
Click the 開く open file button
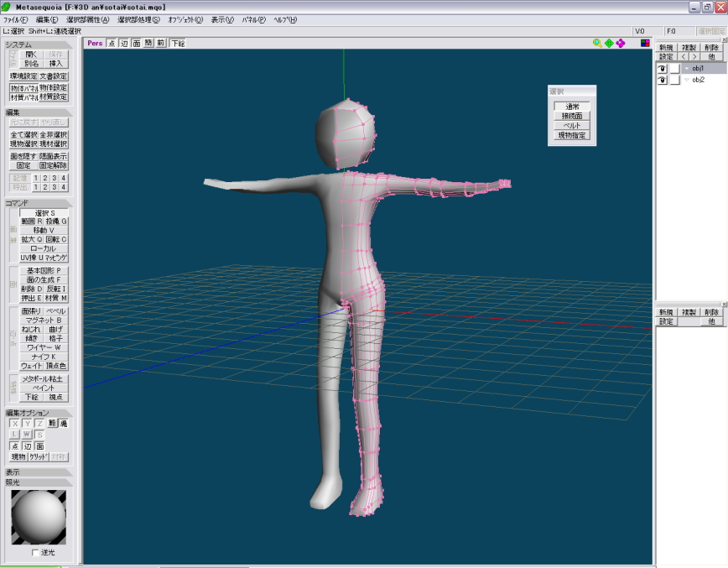pyautogui.click(x=31, y=55)
